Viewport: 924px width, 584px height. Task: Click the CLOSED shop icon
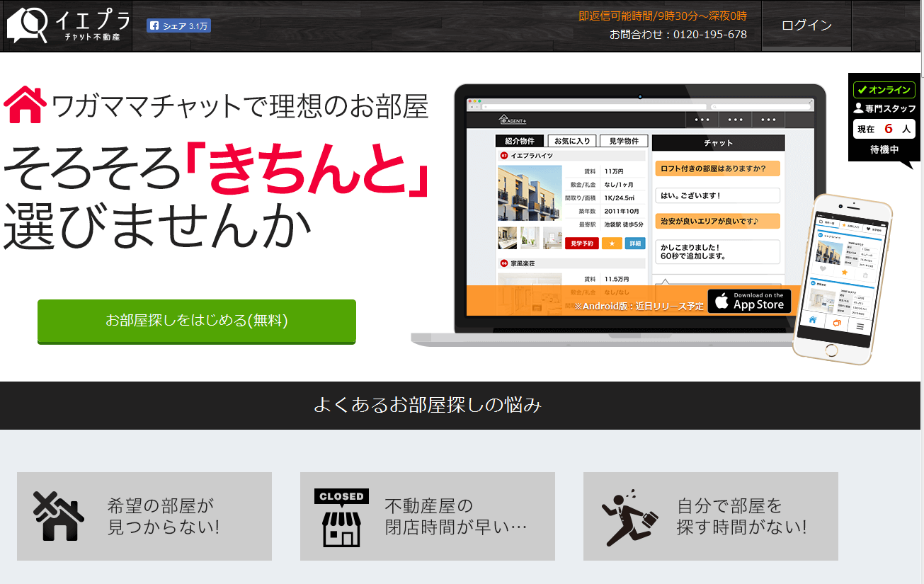click(x=342, y=518)
